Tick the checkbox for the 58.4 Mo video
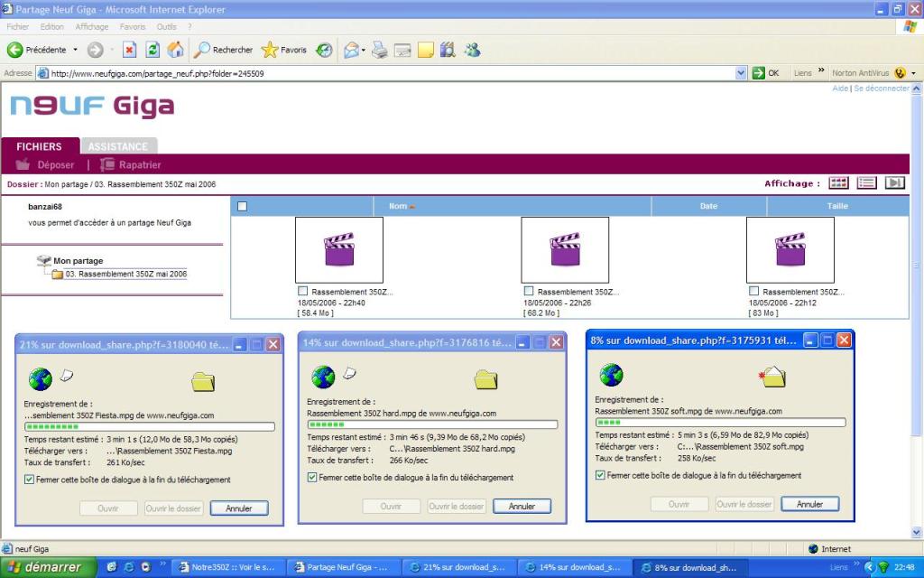This screenshot has height=578, width=924. click(x=302, y=292)
